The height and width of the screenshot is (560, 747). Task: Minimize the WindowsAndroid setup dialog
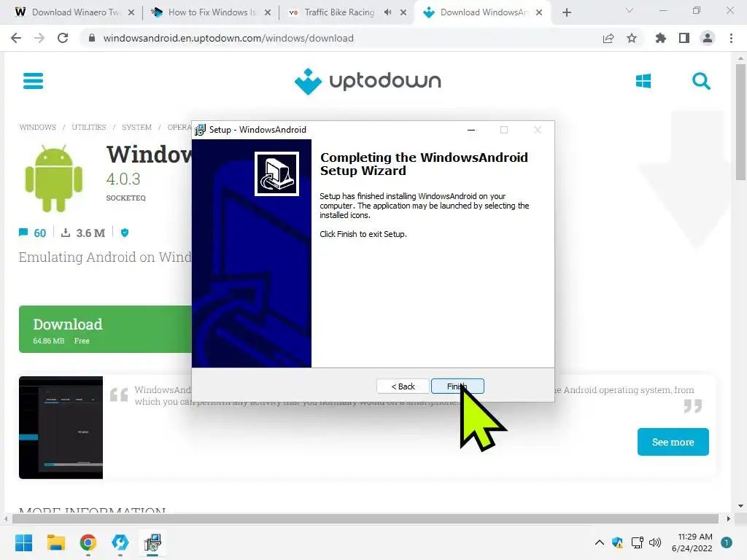(471, 130)
